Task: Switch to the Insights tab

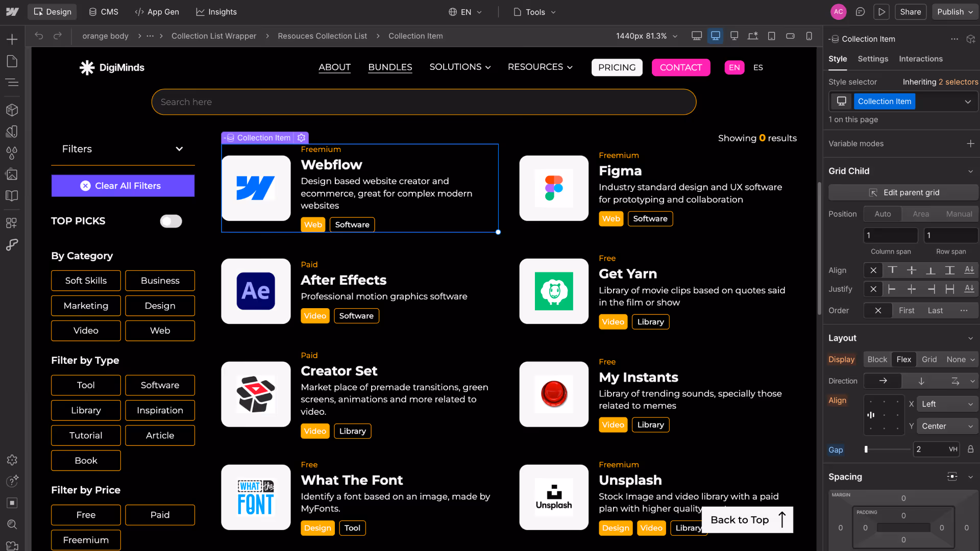Action: 216,12
